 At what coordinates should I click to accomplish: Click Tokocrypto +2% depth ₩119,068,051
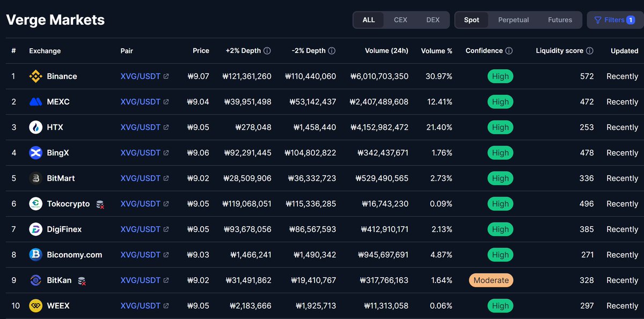click(247, 204)
